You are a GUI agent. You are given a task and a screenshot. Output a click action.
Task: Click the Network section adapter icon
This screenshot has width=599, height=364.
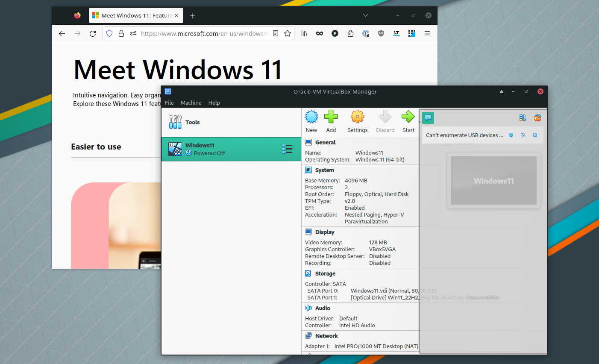308,336
